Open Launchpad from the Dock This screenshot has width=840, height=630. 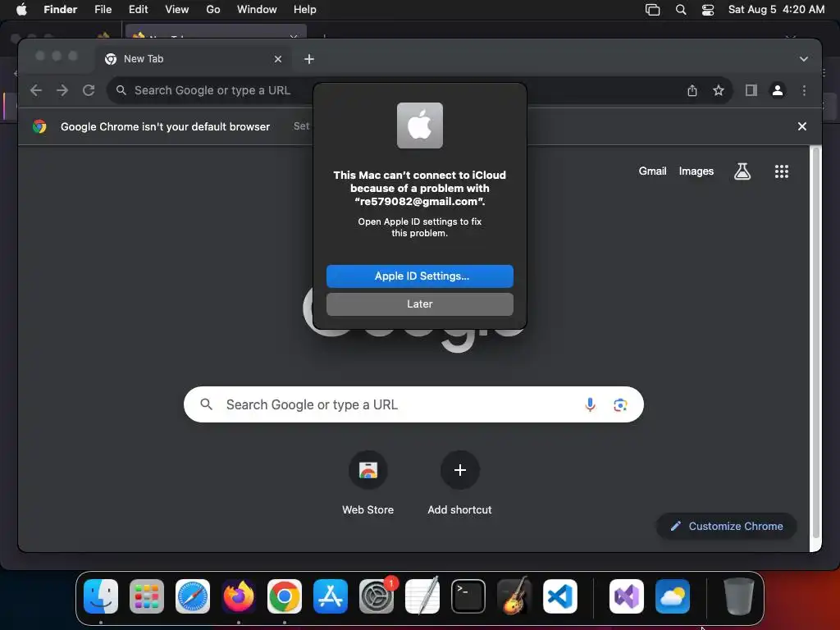[147, 596]
